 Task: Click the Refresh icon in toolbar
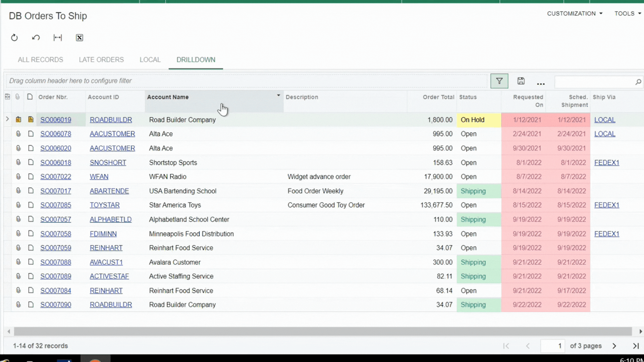[x=14, y=38]
